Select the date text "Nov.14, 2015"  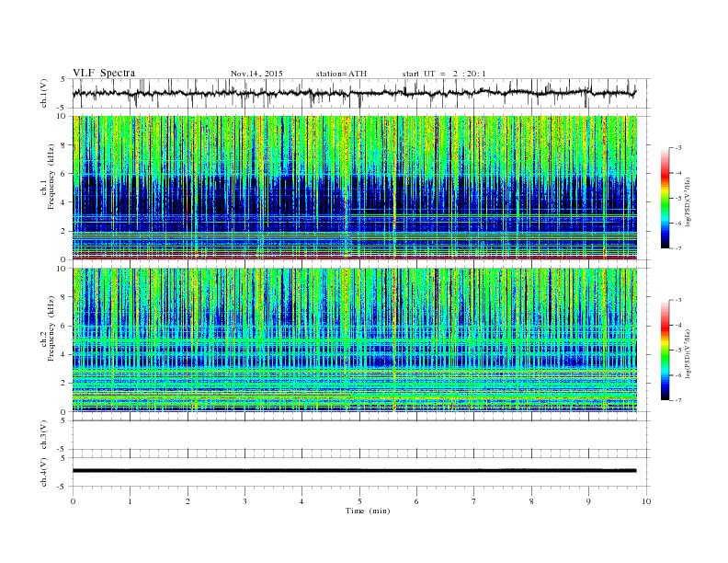(x=256, y=74)
